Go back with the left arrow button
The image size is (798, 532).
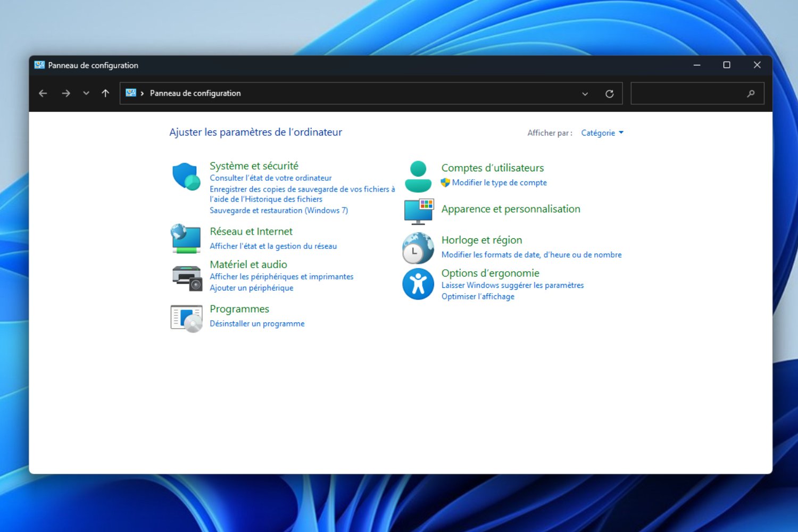[x=43, y=93]
